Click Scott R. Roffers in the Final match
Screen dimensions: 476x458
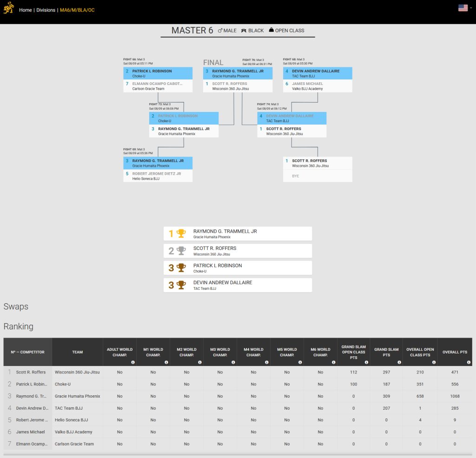[x=238, y=86]
